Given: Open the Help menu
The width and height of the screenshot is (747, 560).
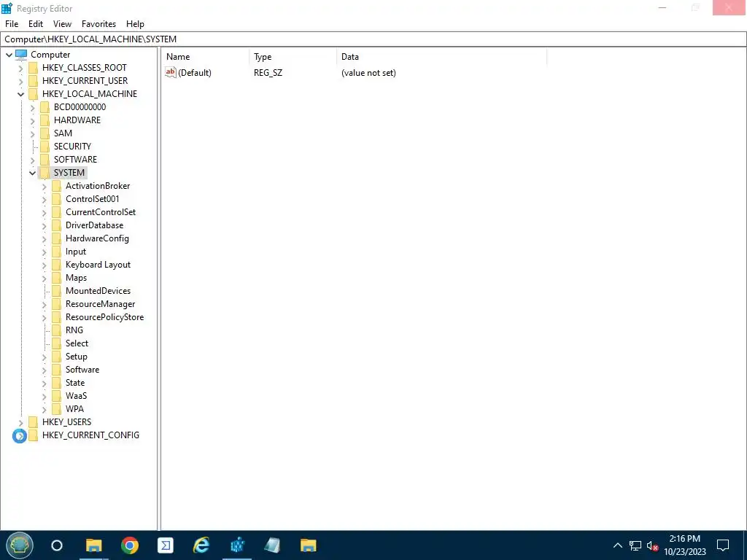Looking at the screenshot, I should [x=135, y=24].
